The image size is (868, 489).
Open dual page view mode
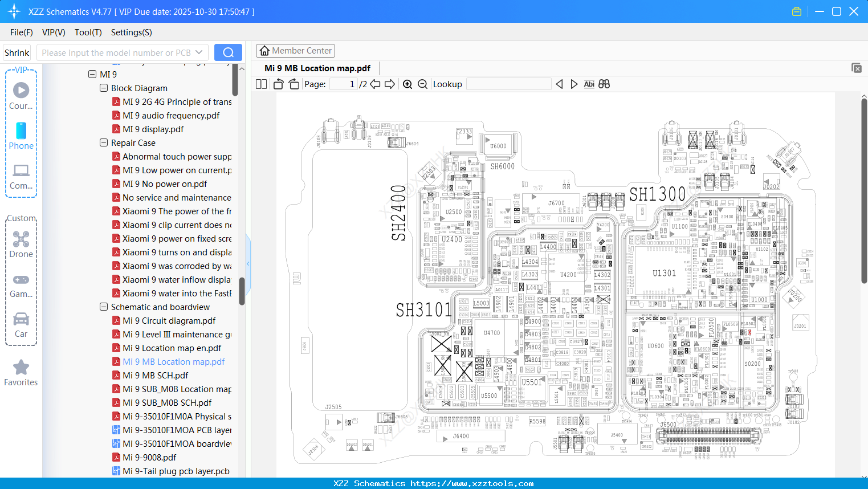tap(260, 84)
